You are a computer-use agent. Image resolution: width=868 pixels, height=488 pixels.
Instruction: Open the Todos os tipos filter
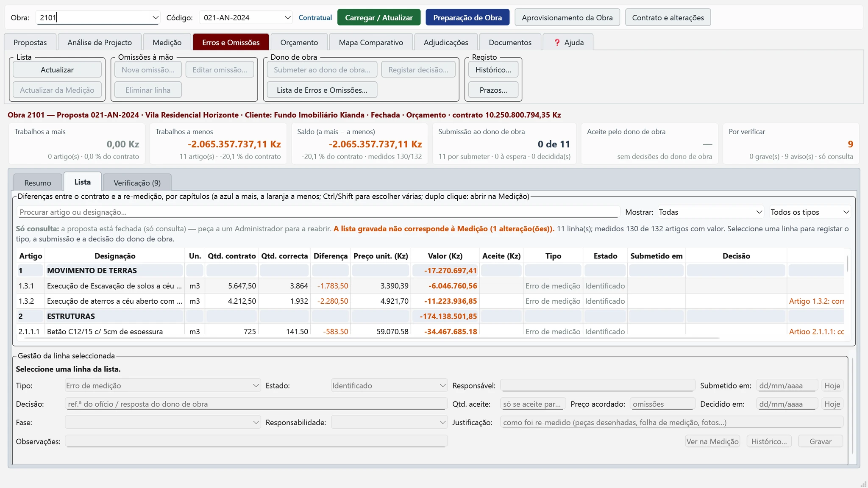click(810, 212)
